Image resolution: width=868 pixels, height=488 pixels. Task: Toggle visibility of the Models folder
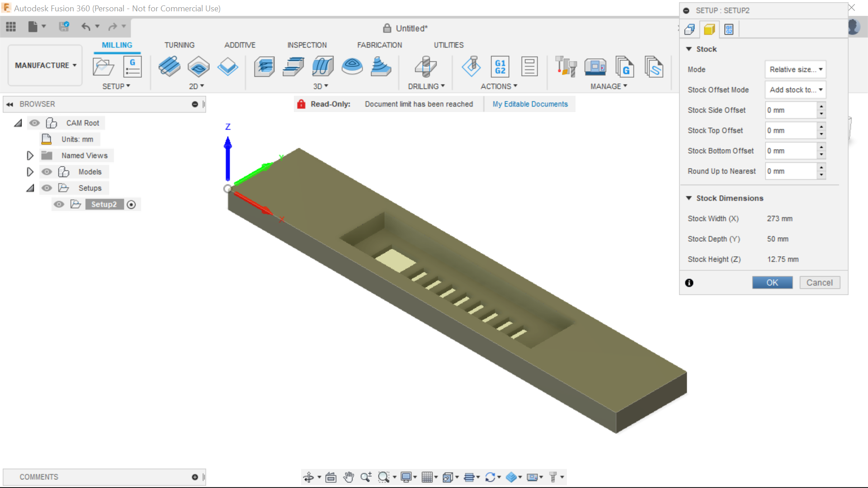47,172
